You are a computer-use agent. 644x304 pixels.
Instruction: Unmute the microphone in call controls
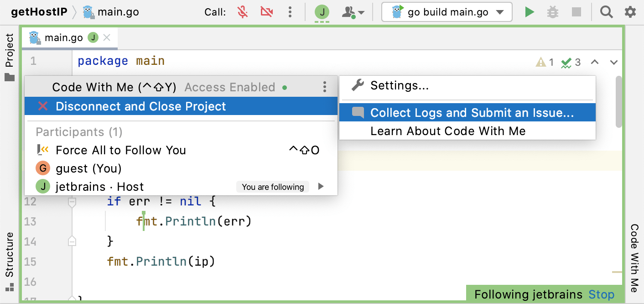click(243, 12)
